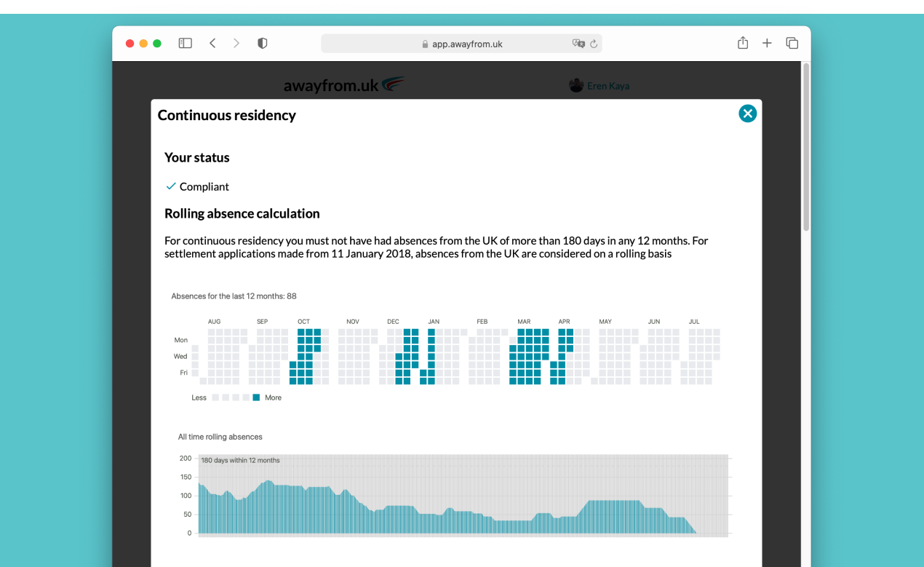The height and width of the screenshot is (567, 924).
Task: Open the privacy shield report icon
Action: [263, 44]
